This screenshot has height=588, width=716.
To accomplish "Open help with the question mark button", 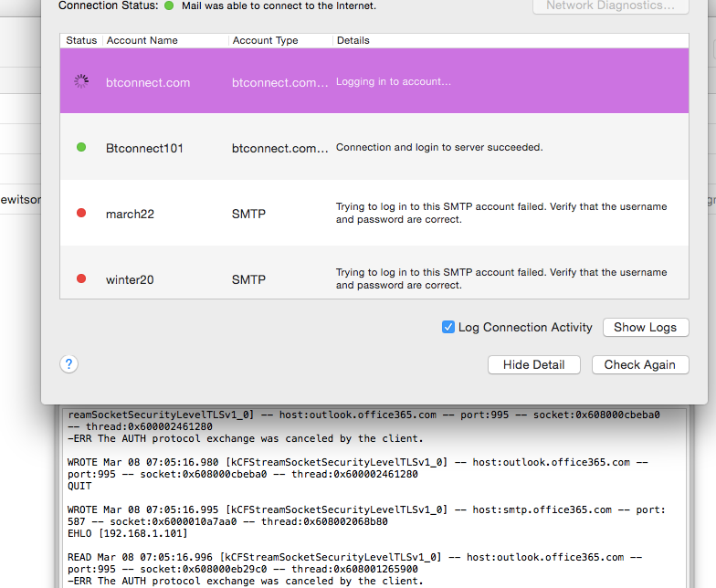I will coord(68,364).
